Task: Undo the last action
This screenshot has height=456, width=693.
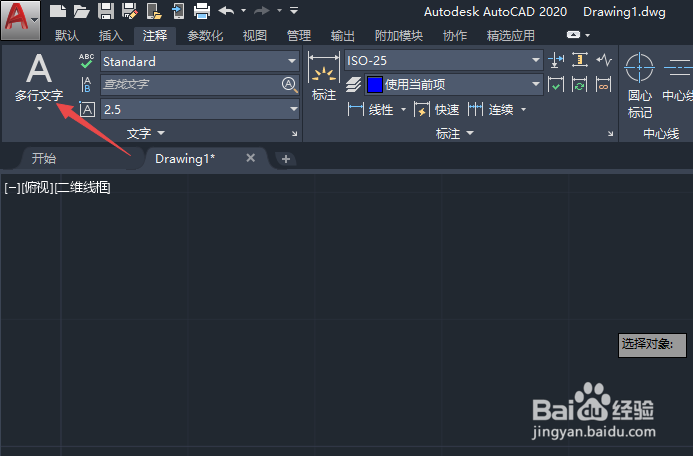Action: click(x=226, y=11)
